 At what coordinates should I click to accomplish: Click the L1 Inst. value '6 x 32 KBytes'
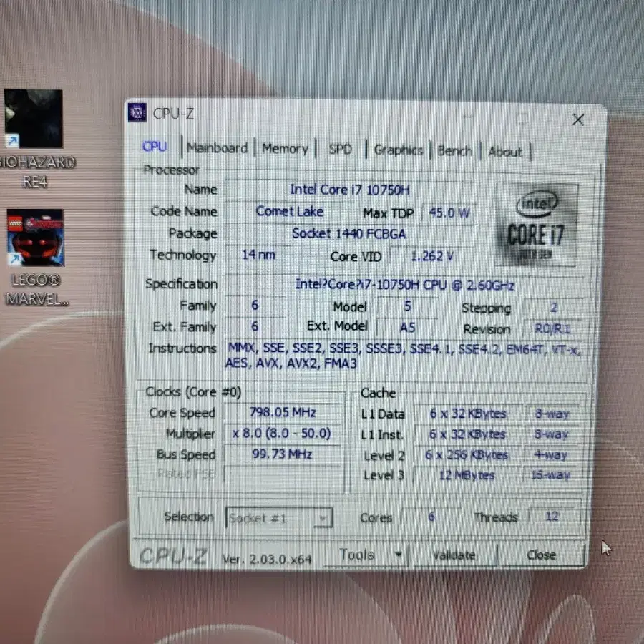pyautogui.click(x=467, y=434)
